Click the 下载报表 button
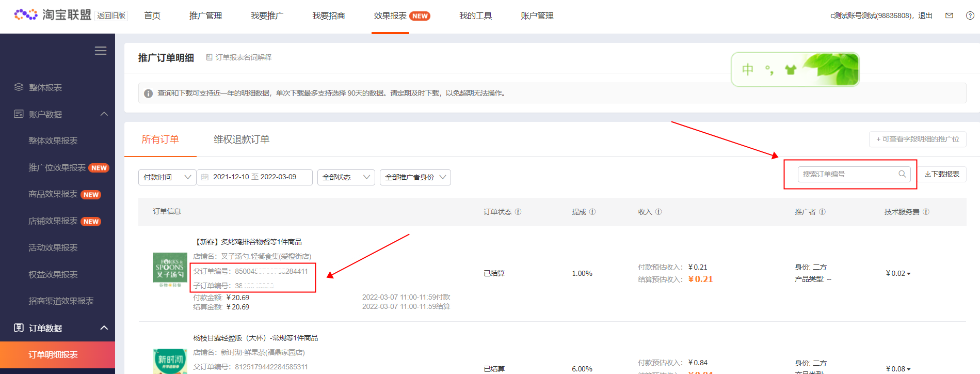The height and width of the screenshot is (374, 980). (x=942, y=174)
